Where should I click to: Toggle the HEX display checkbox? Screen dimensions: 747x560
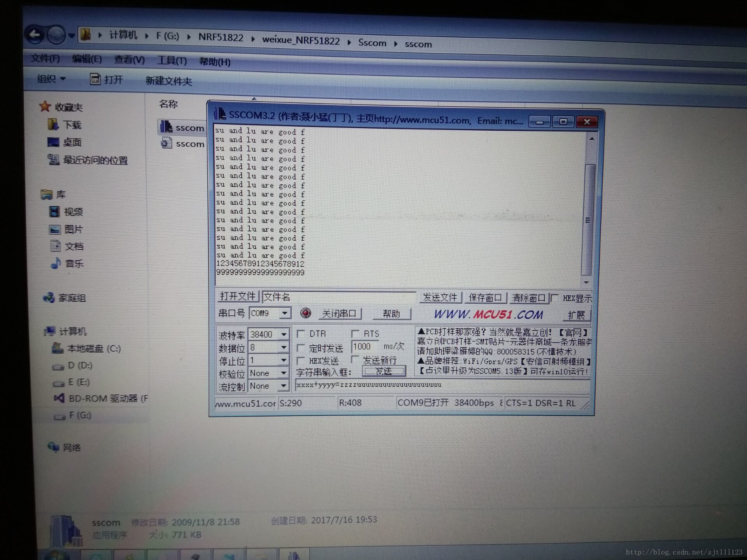[555, 298]
